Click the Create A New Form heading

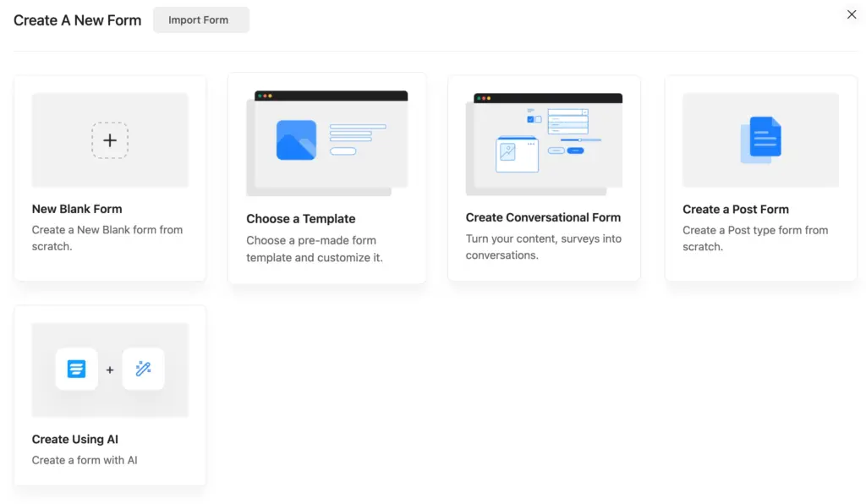[77, 20]
